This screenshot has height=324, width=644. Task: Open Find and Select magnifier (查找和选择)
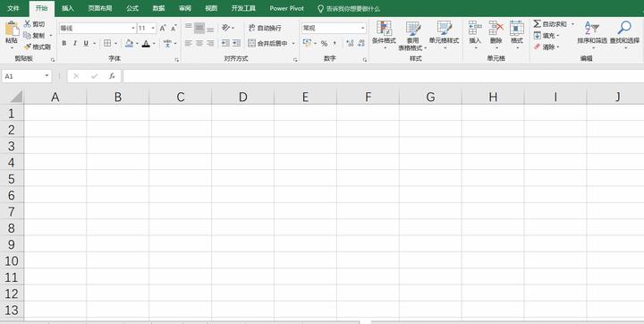624,28
